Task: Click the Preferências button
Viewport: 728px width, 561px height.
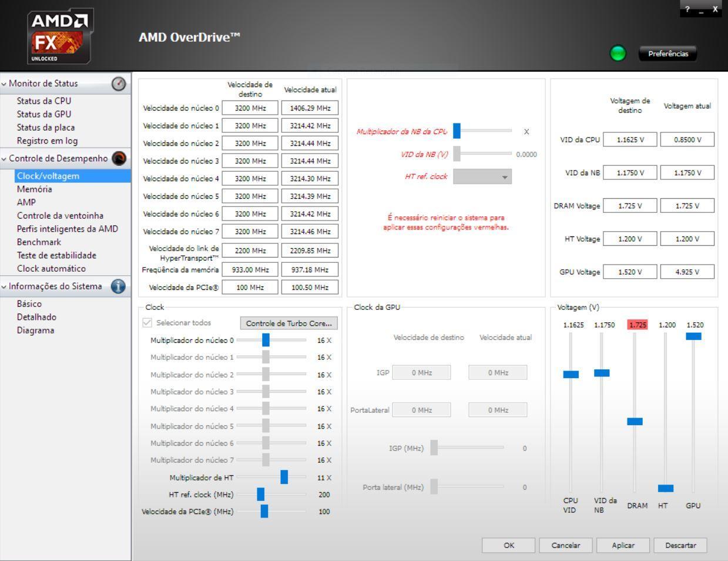Action: click(x=668, y=54)
